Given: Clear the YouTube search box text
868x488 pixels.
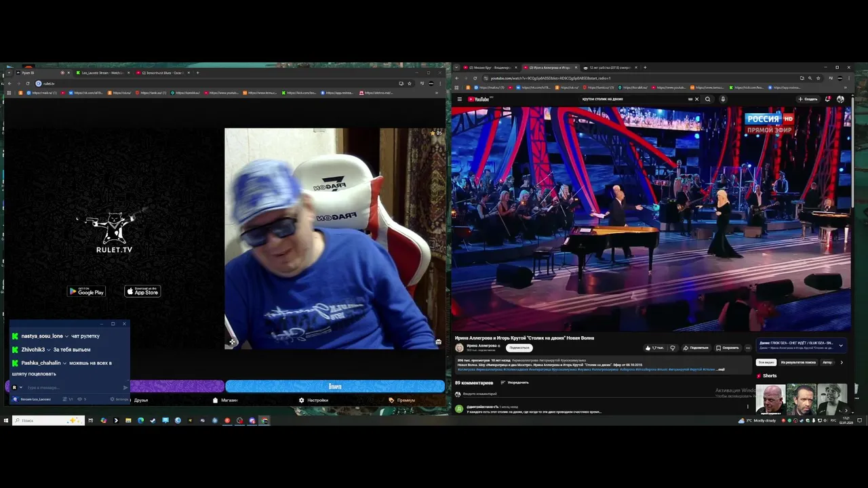Looking at the screenshot, I should (x=696, y=99).
